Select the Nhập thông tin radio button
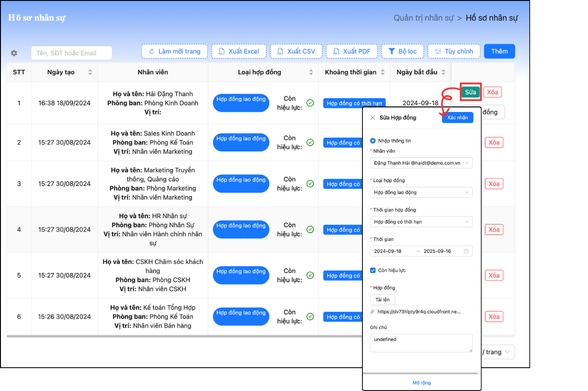This screenshot has width=588, height=391. tap(373, 141)
